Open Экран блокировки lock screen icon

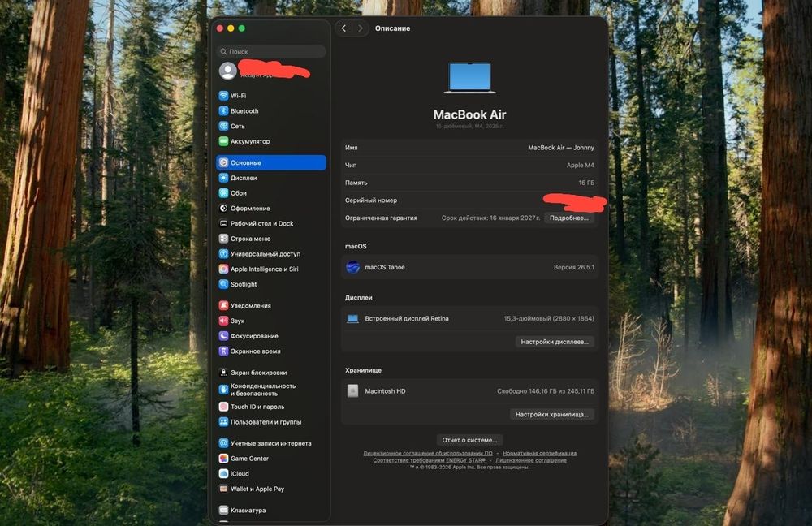click(x=223, y=373)
